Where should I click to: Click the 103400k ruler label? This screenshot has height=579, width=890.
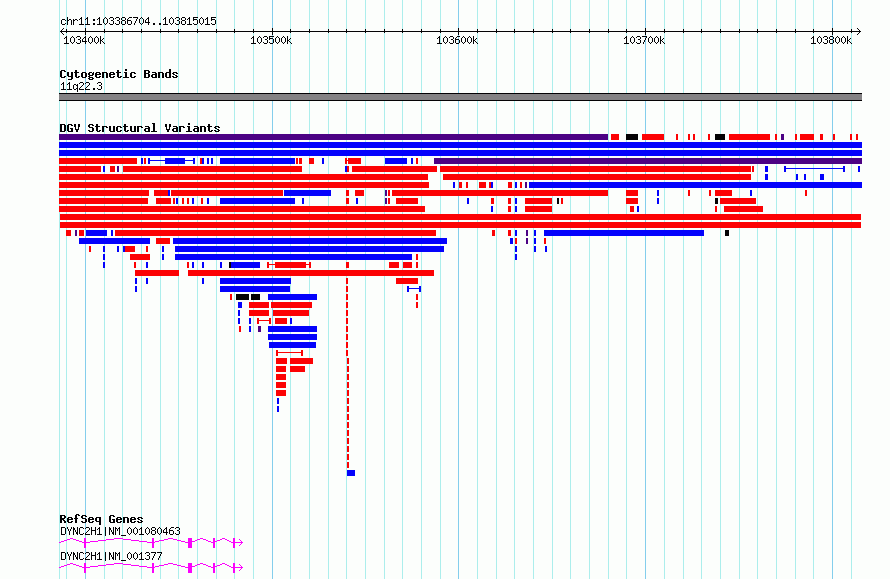click(84, 40)
